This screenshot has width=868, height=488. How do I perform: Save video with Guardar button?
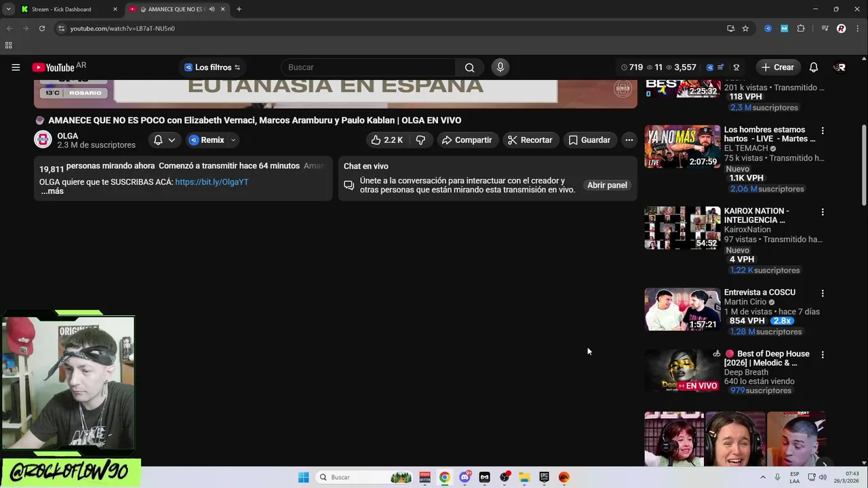click(589, 140)
